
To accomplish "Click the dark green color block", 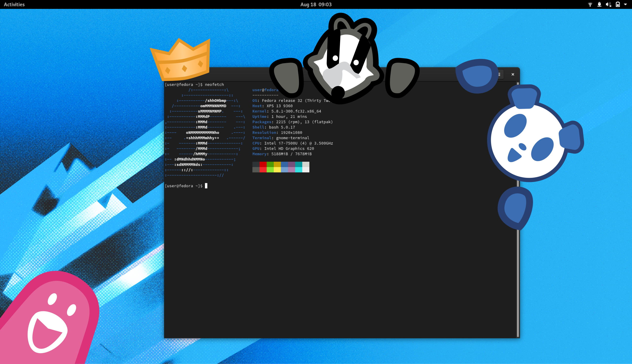I will pyautogui.click(x=270, y=164).
